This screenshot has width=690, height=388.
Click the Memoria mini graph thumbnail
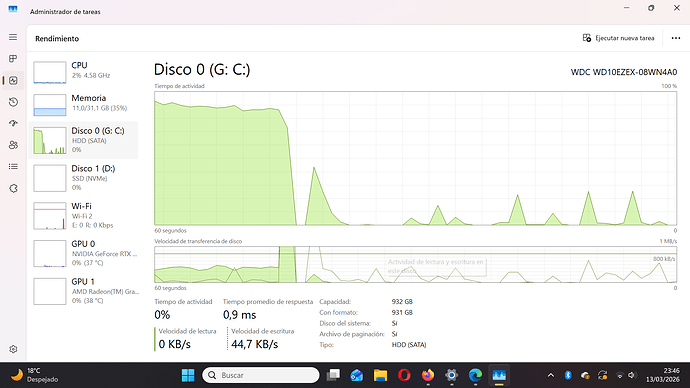(50, 106)
